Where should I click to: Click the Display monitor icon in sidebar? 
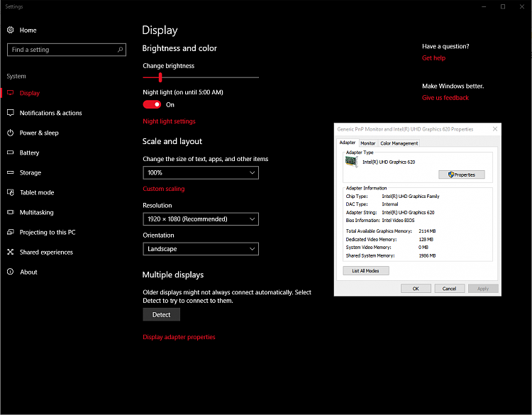(x=11, y=93)
